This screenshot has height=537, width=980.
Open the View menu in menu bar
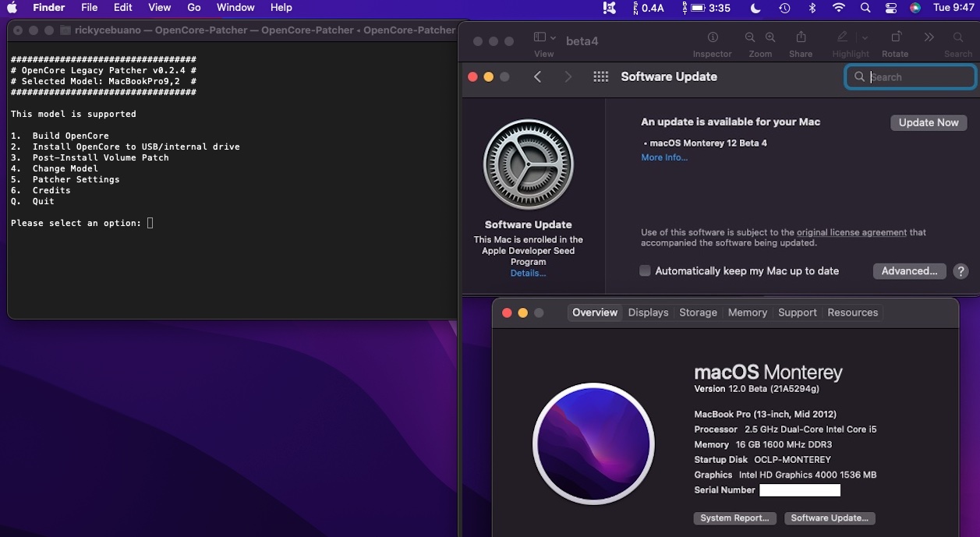[160, 8]
